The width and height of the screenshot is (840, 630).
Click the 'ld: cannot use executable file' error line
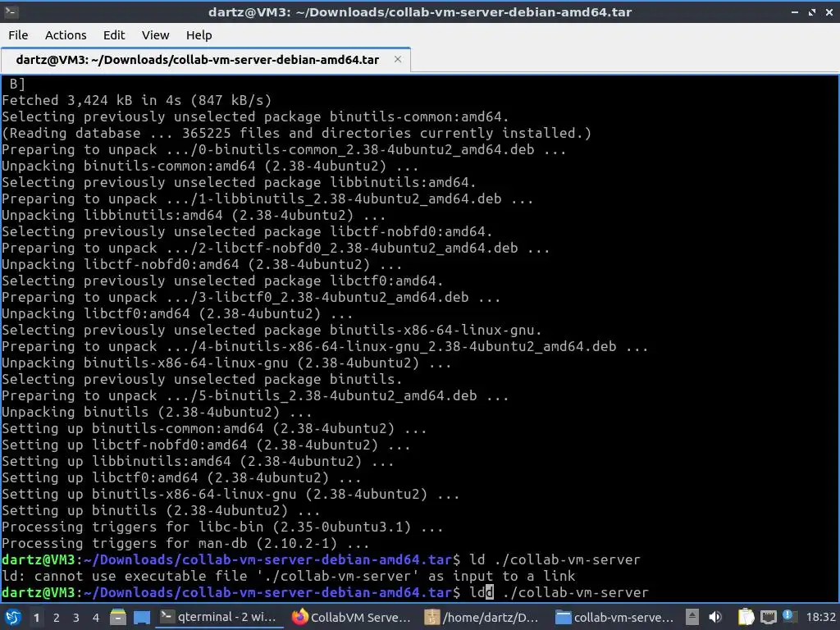tap(288, 577)
